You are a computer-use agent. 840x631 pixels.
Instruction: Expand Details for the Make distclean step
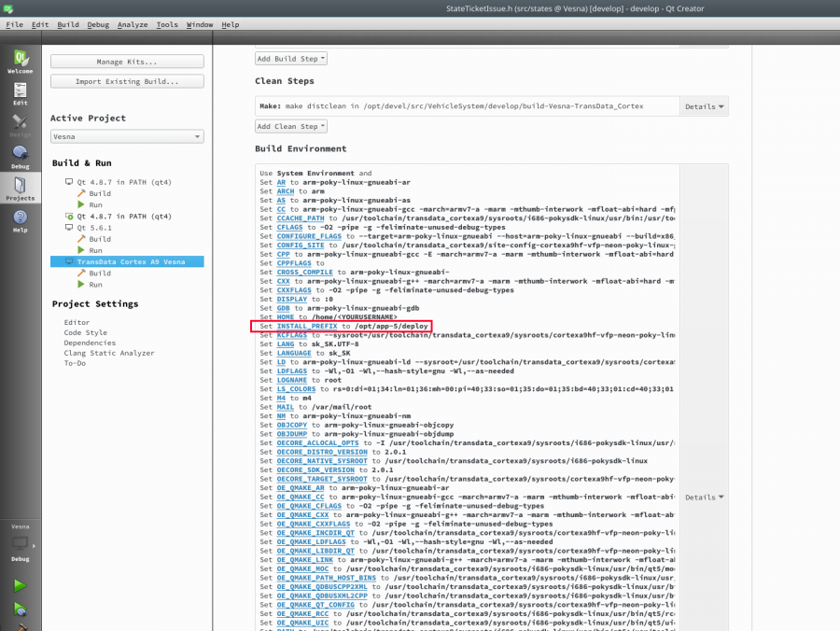pyautogui.click(x=704, y=105)
